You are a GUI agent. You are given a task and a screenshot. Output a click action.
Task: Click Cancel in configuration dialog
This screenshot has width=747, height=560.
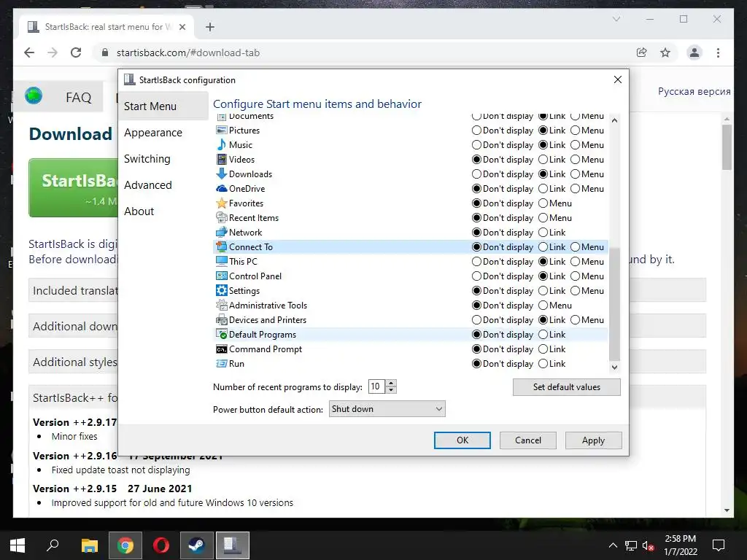528,440
